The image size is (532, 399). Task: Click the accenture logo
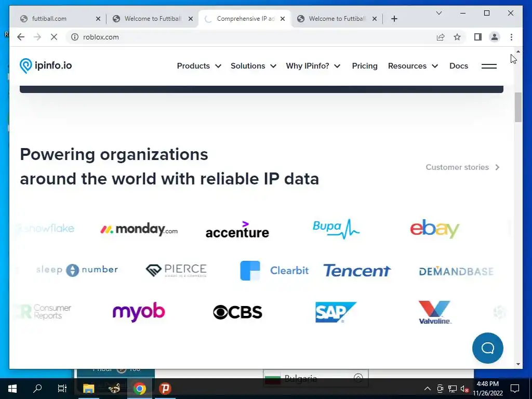pyautogui.click(x=237, y=230)
